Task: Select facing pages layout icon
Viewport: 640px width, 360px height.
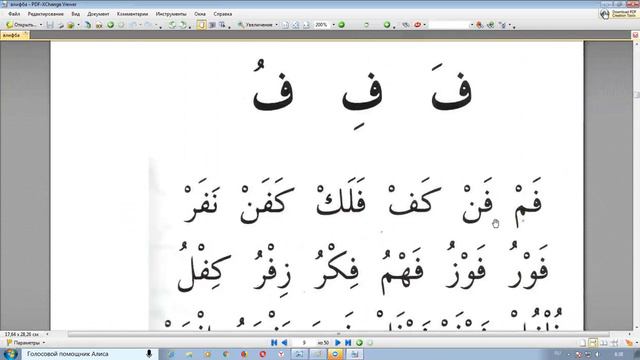Action: (x=604, y=343)
